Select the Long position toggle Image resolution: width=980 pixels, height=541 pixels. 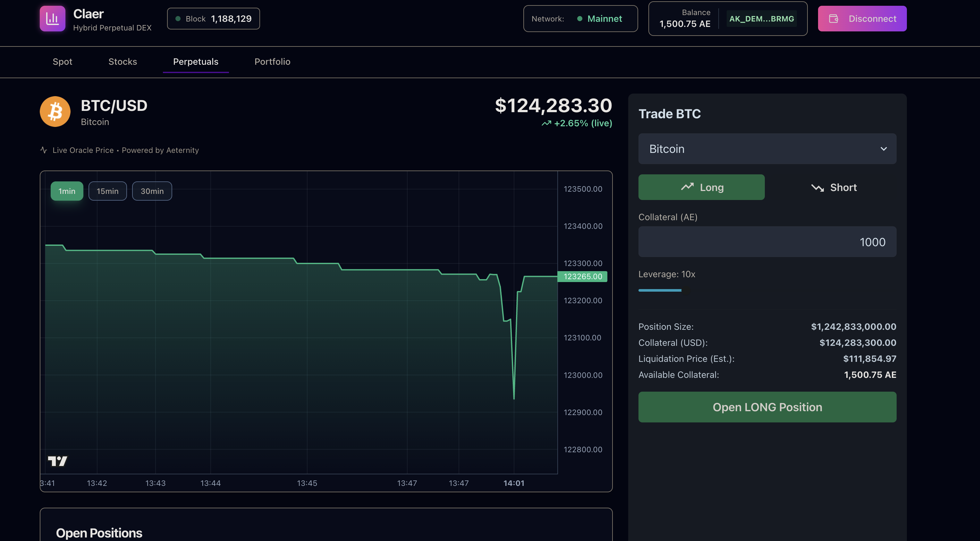point(701,187)
